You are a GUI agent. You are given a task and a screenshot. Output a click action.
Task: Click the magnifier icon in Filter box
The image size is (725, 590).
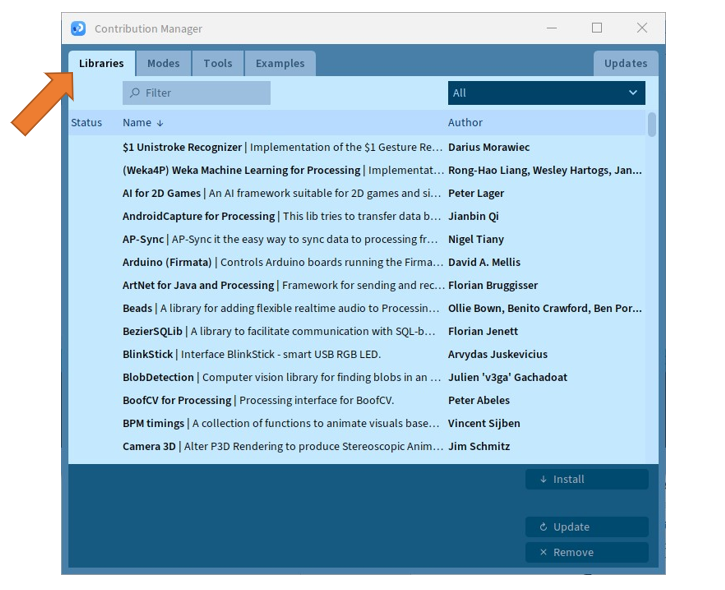(135, 93)
